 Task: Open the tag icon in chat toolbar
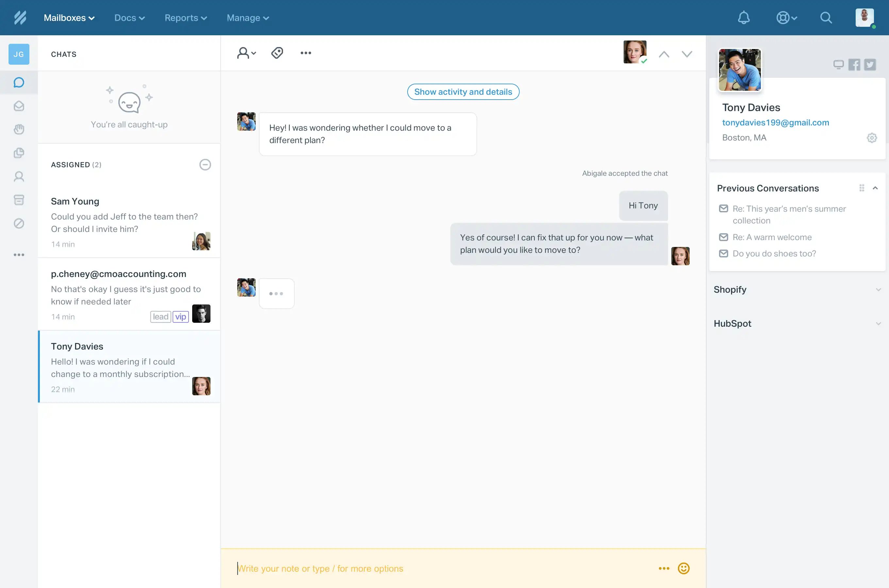(x=277, y=53)
